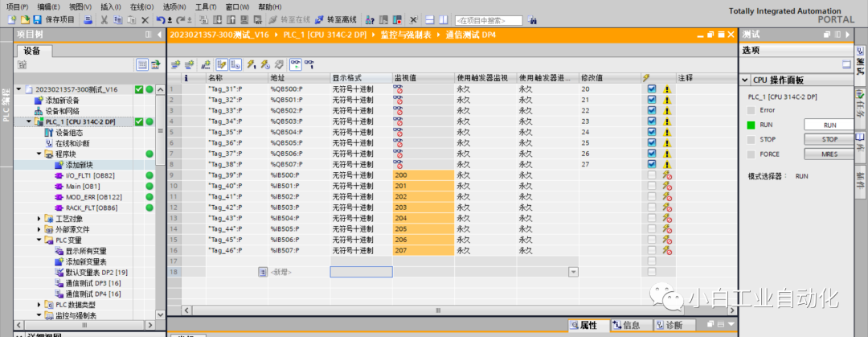Expand the PLC 数据类型 folder
The height and width of the screenshot is (337, 868).
coord(39,305)
